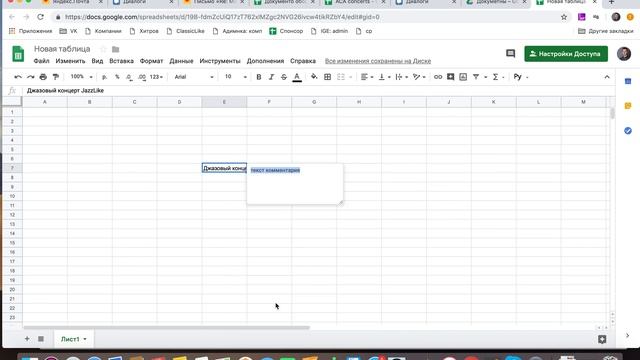Open Tasks in the side panel

point(628,131)
